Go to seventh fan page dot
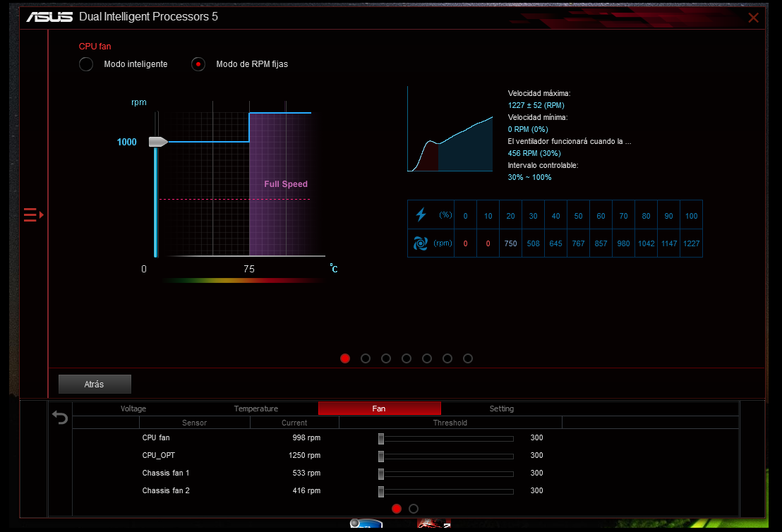This screenshot has height=532, width=782. click(468, 358)
